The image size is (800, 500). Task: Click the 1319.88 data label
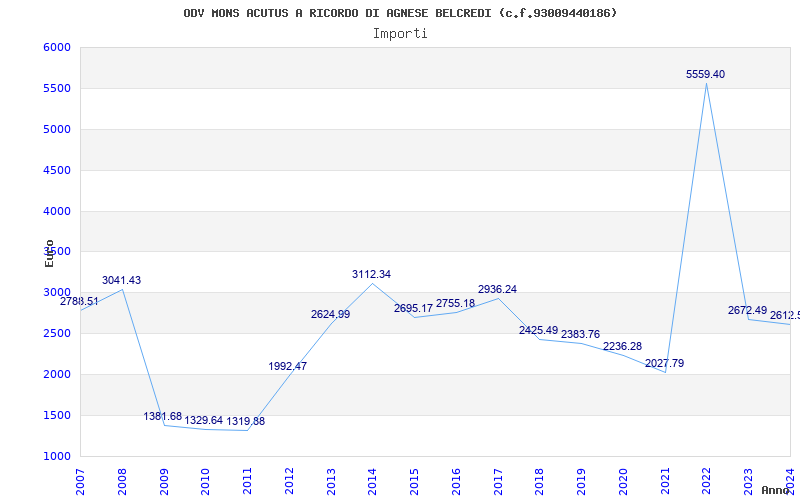(245, 421)
